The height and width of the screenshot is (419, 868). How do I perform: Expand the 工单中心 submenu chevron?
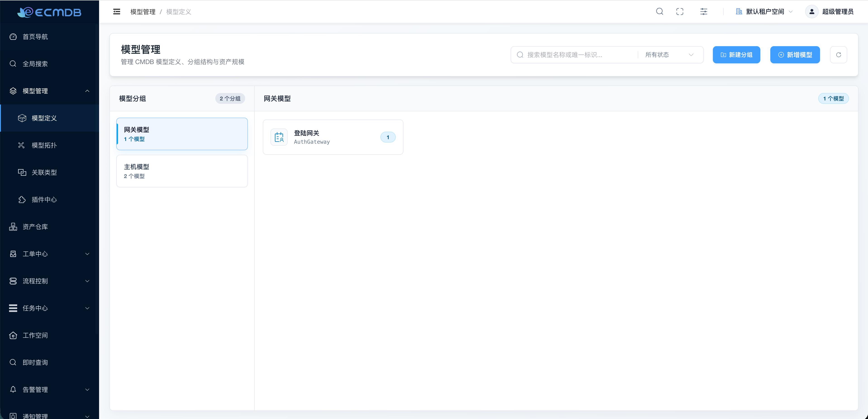(87, 254)
